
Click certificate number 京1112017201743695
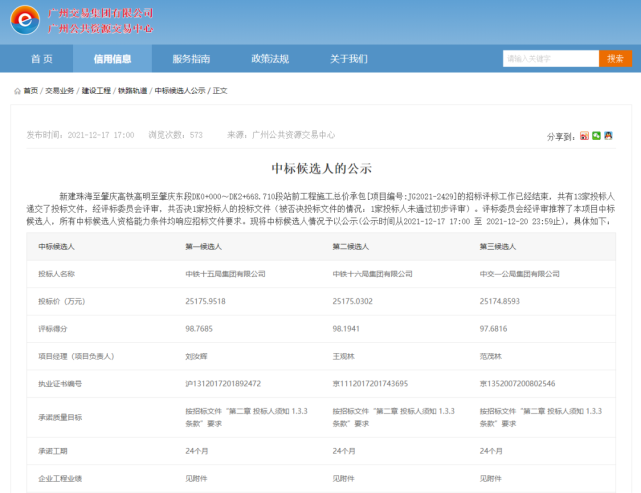[x=370, y=383]
